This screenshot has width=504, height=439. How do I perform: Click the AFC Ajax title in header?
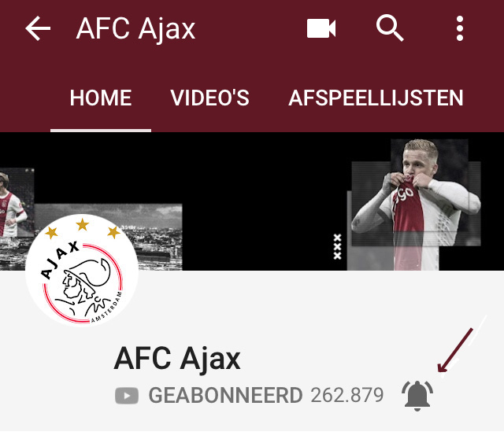[135, 29]
